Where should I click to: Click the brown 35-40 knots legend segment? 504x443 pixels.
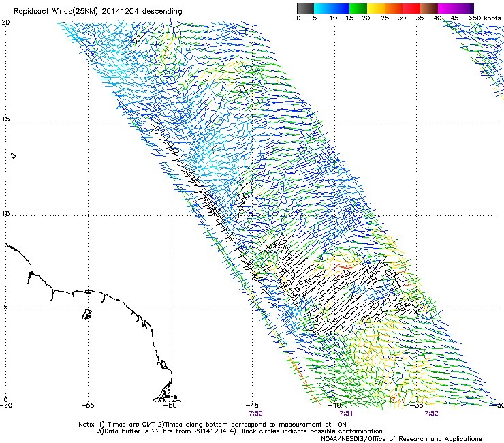429,8
